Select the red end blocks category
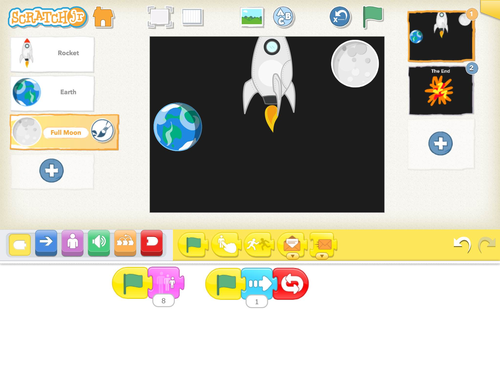The height and width of the screenshot is (375, 500). point(152,243)
